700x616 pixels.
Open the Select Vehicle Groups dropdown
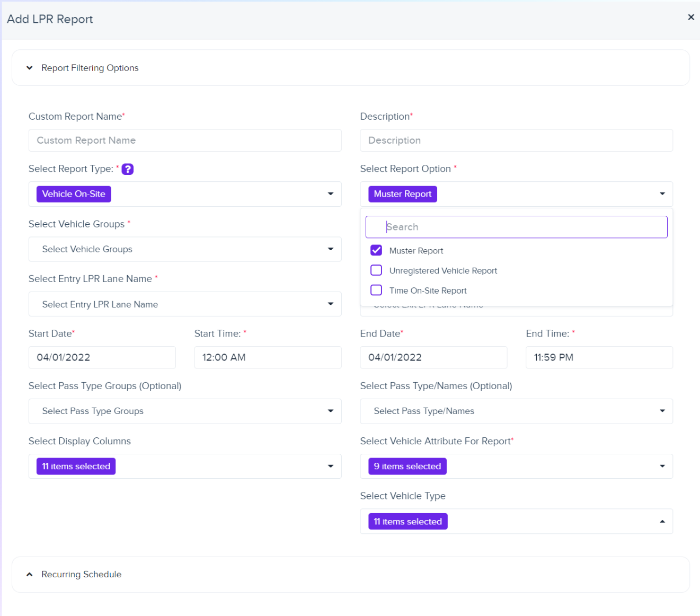pos(331,249)
